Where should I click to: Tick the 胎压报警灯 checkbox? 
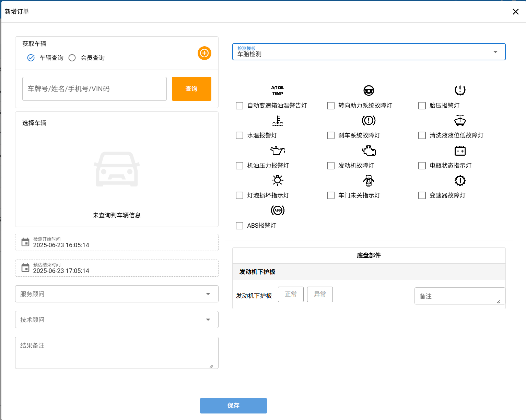422,106
